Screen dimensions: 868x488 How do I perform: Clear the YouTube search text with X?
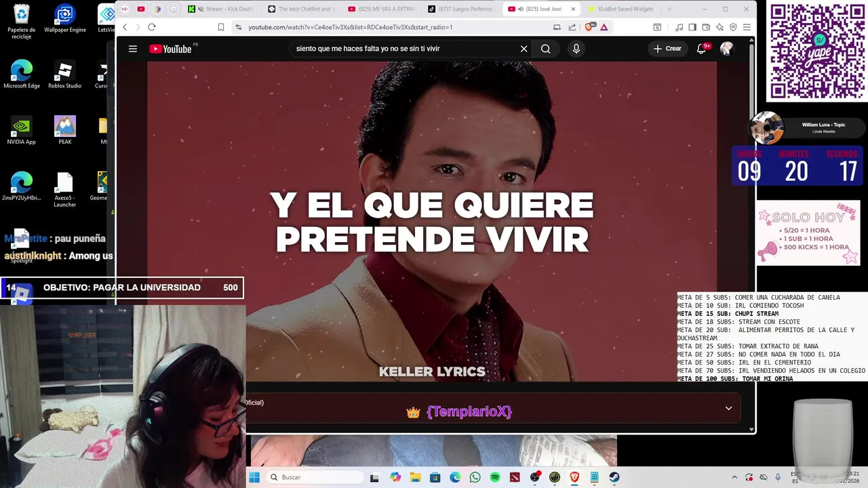click(524, 49)
